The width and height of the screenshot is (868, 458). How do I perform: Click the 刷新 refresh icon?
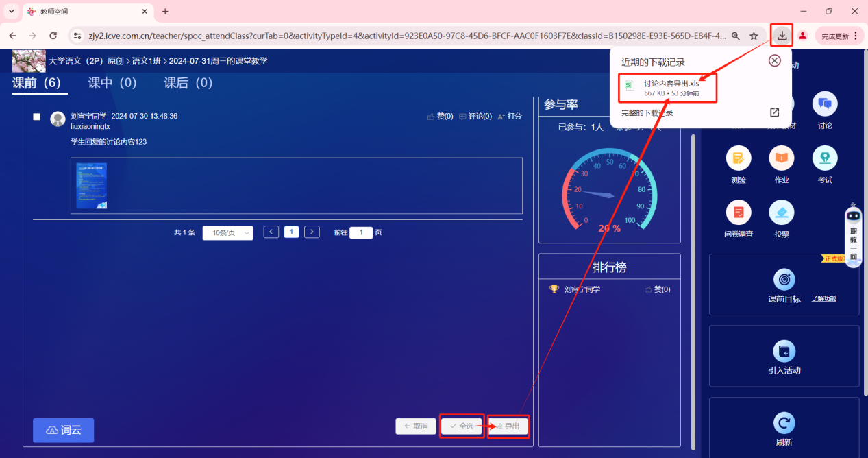point(784,422)
